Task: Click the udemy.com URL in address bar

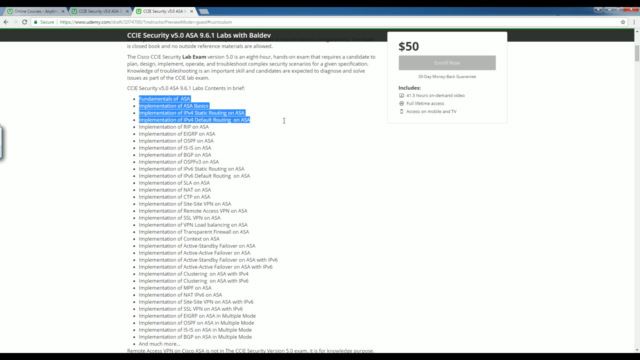Action: 146,22
